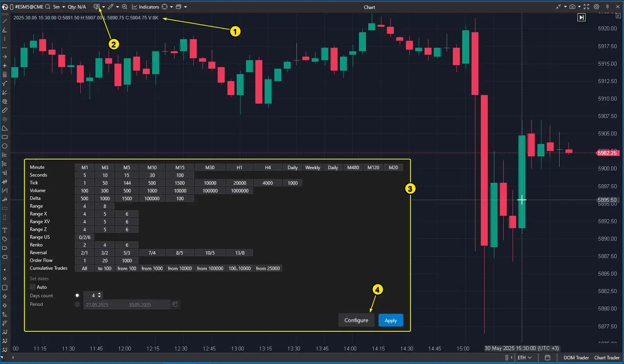624x364 pixels.
Task: Click the camera snapshot icon top right
Action: [572, 7]
